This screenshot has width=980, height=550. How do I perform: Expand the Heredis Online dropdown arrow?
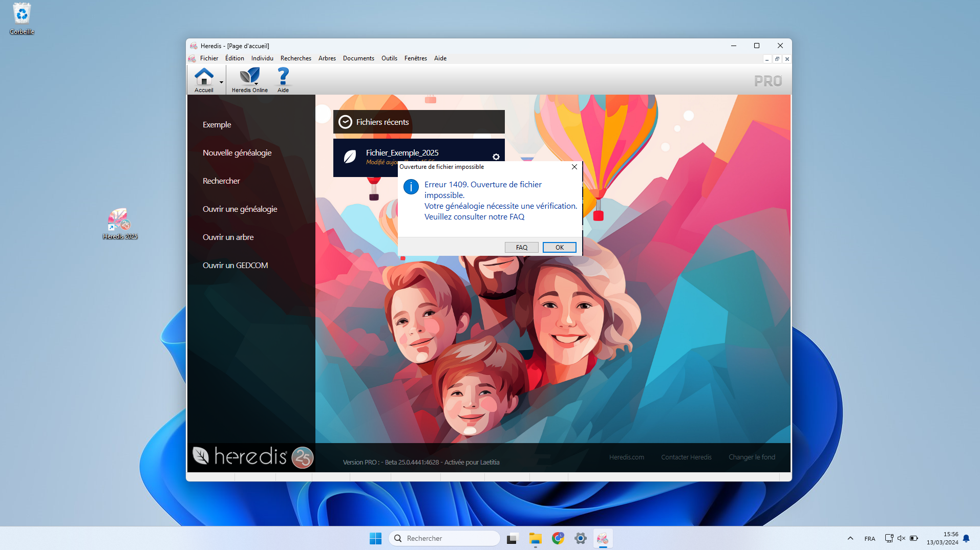point(256,83)
